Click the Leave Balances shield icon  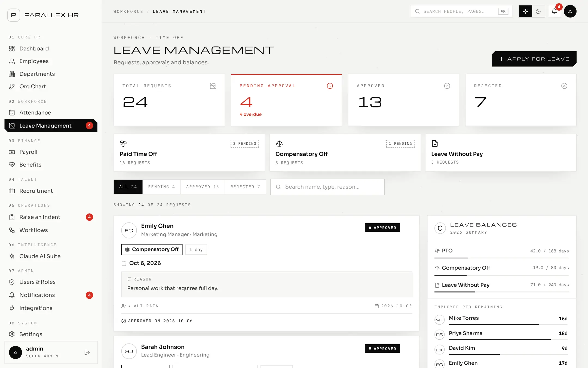click(440, 228)
